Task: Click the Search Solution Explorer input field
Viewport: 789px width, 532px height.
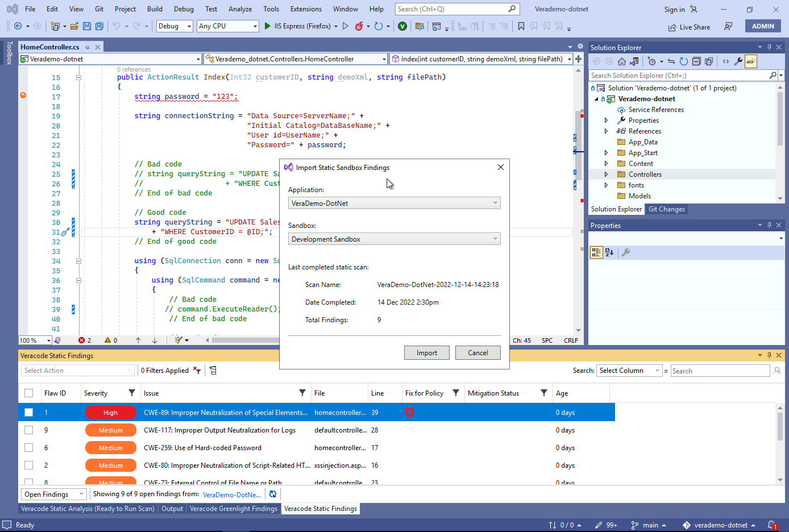Action: click(x=679, y=75)
